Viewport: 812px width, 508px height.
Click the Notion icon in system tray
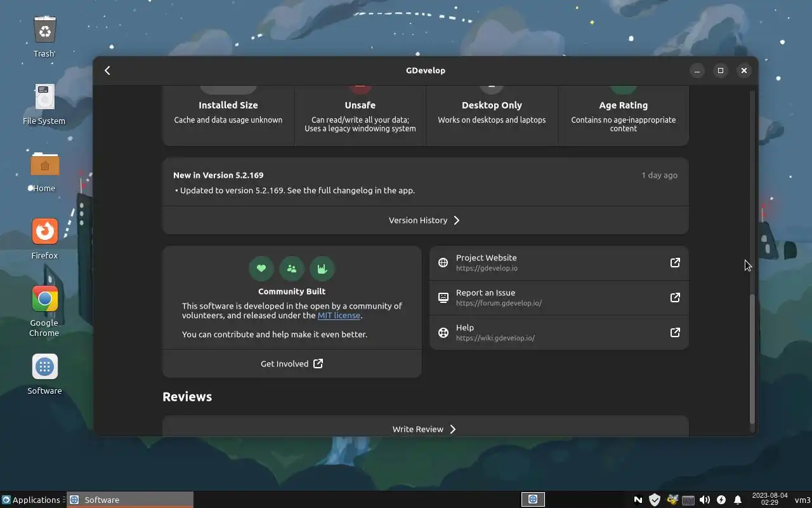pos(638,500)
